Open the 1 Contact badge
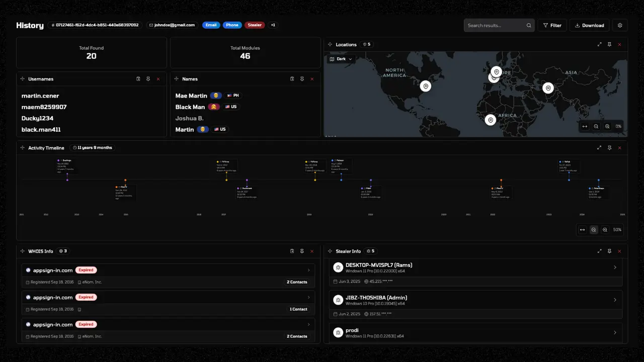Screen dimensions: 644x362 (298, 309)
